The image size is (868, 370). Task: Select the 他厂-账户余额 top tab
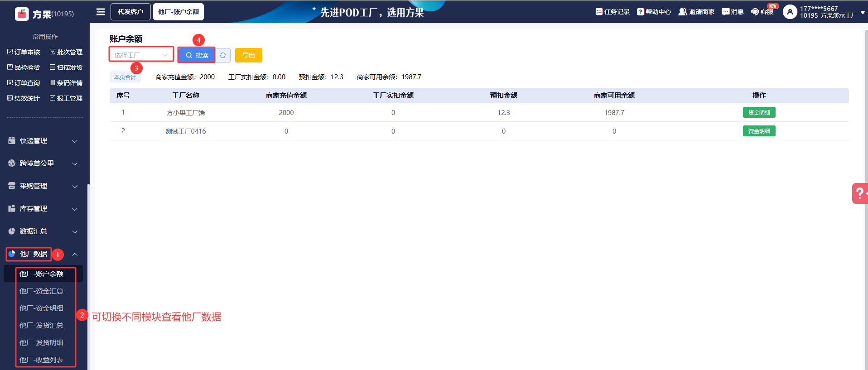tap(178, 12)
